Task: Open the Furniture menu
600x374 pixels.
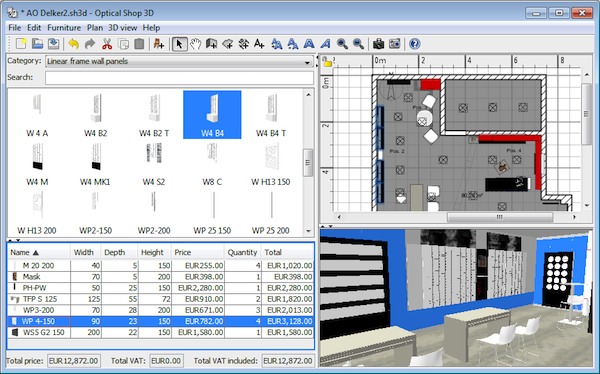Action: click(x=64, y=28)
